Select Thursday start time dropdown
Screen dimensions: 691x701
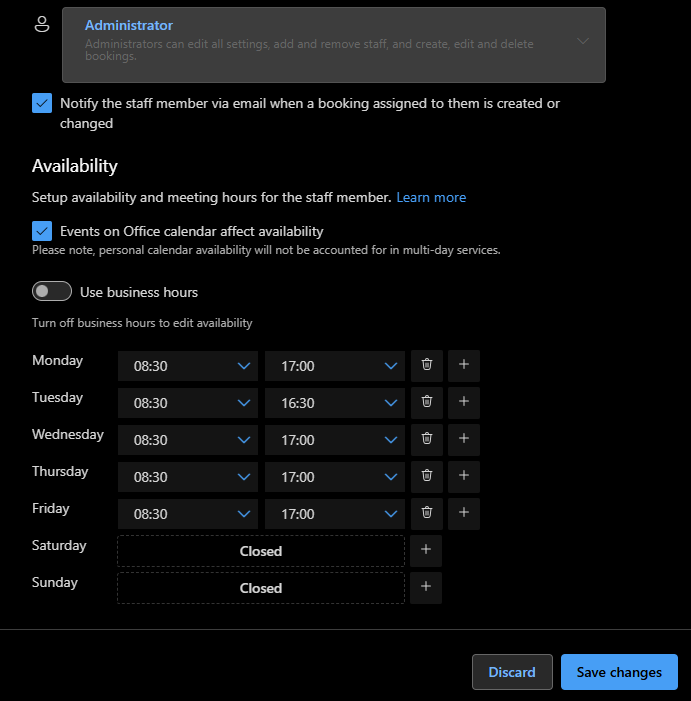coord(188,477)
